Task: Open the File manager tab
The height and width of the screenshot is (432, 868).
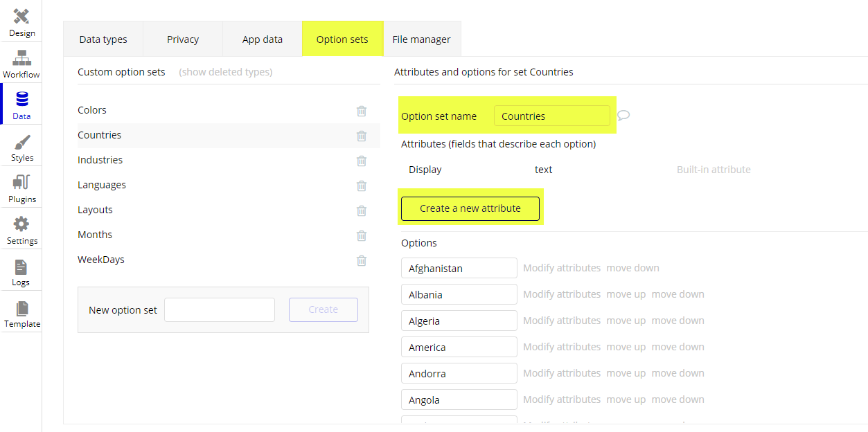Action: click(421, 39)
